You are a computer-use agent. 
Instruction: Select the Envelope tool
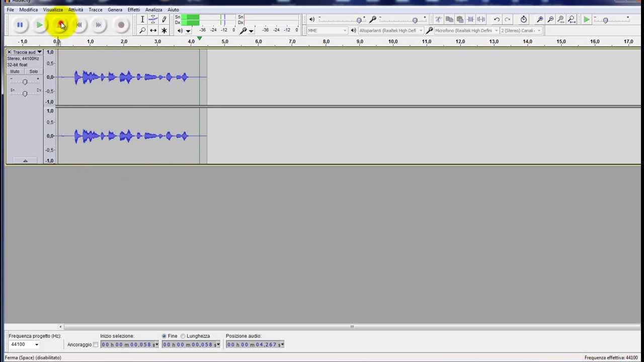pos(153,19)
